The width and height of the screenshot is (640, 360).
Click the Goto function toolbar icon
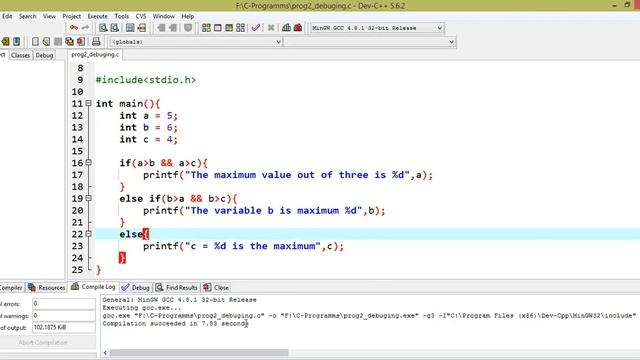click(130, 28)
